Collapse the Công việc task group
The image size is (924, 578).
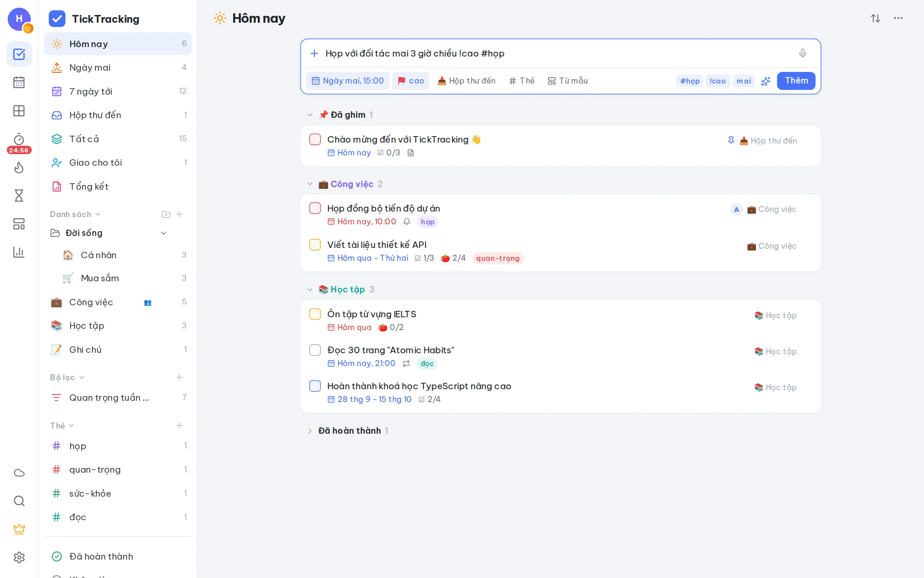tap(310, 184)
